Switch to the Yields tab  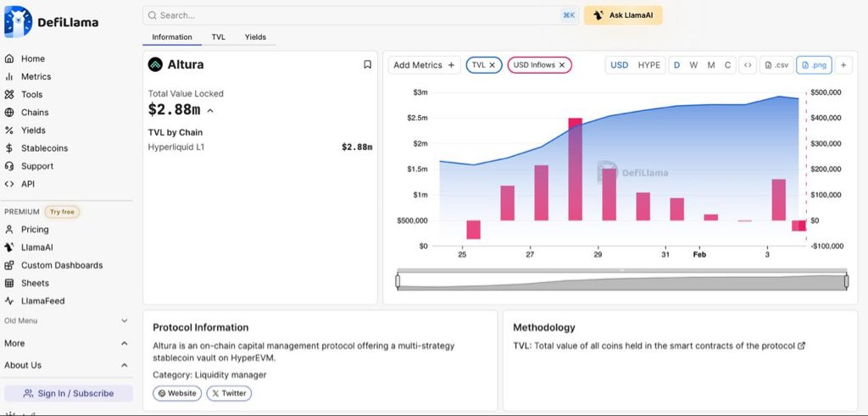[x=255, y=37]
